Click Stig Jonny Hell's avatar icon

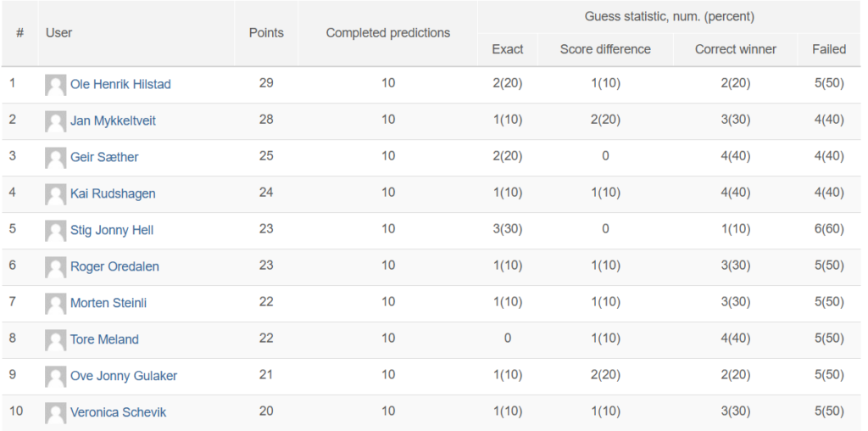[55, 231]
